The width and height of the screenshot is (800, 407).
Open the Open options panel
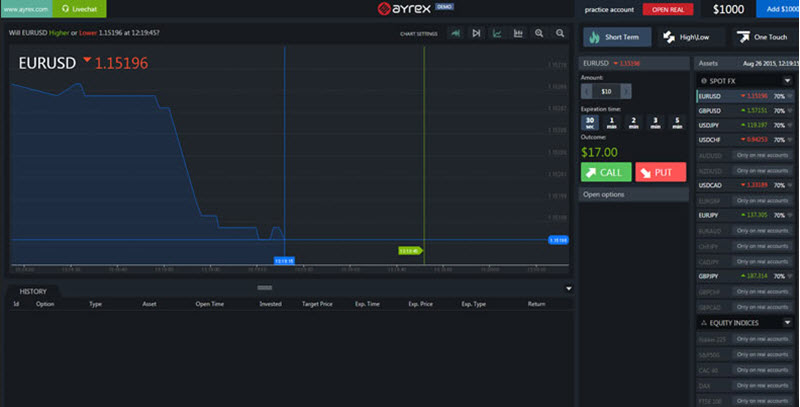[634, 194]
